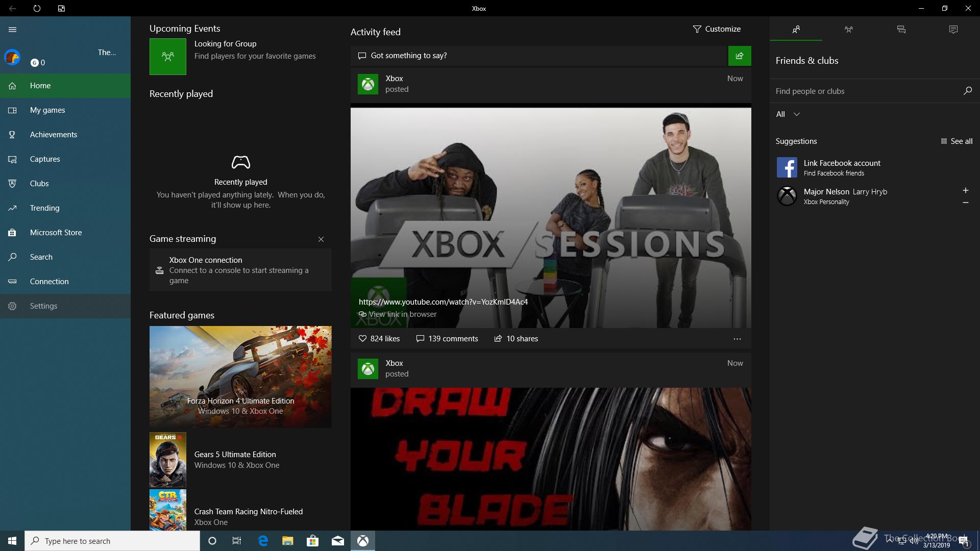
Task: Click See all suggestions
Action: click(957, 141)
